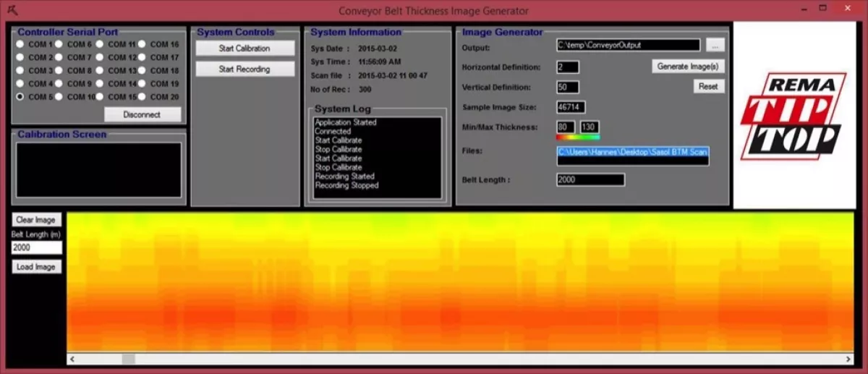Choose the COM 7 serial port
This screenshot has height=374, width=868.
[x=59, y=58]
